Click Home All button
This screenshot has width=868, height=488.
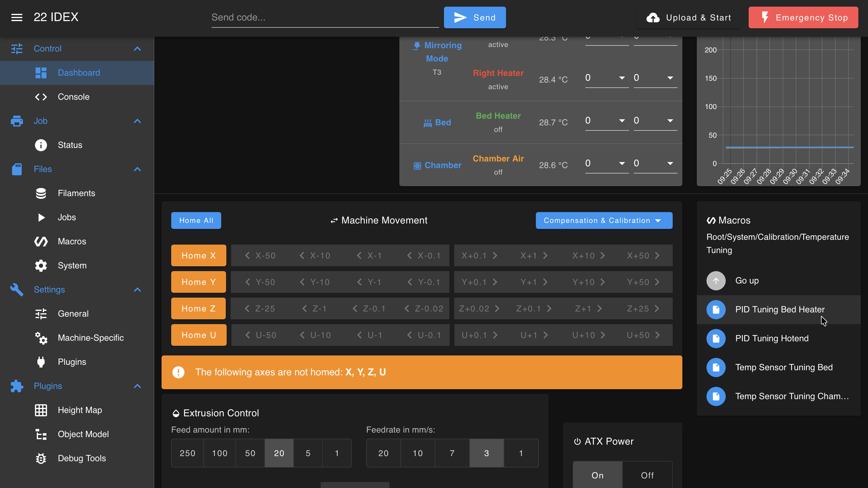point(196,221)
